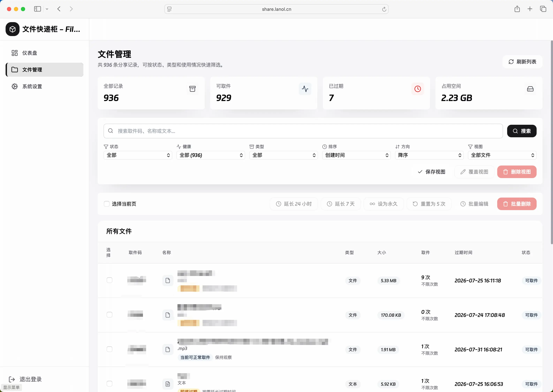Click the 大小 column header
The image size is (553, 392).
[382, 253]
